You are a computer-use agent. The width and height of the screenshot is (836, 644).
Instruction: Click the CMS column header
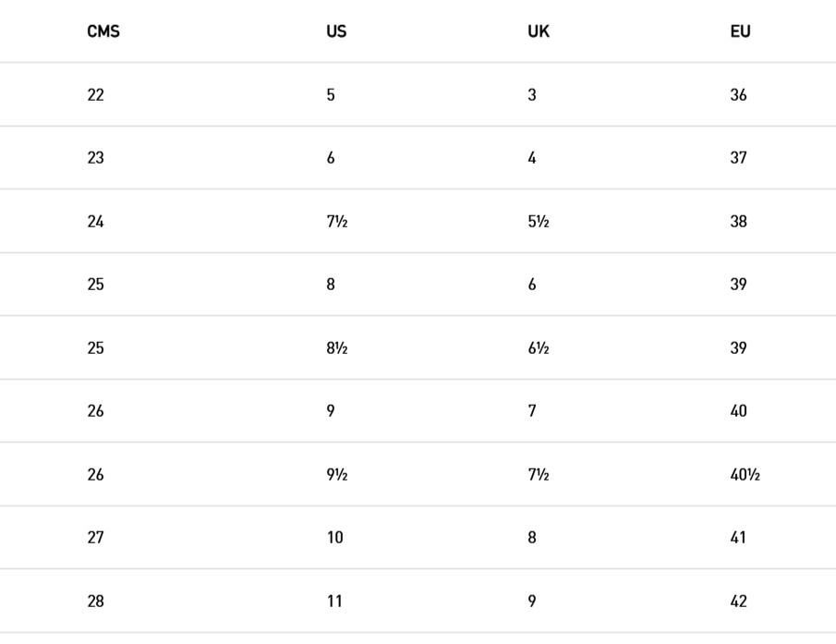coord(103,31)
